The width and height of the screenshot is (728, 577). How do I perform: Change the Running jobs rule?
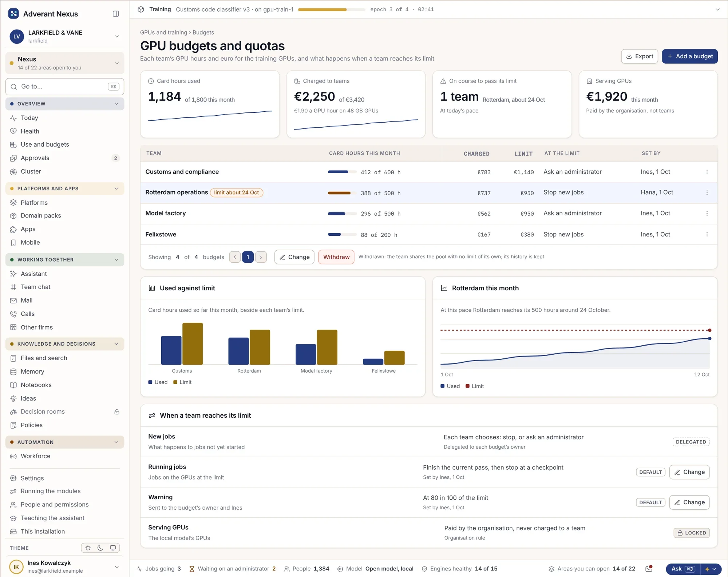[689, 472]
